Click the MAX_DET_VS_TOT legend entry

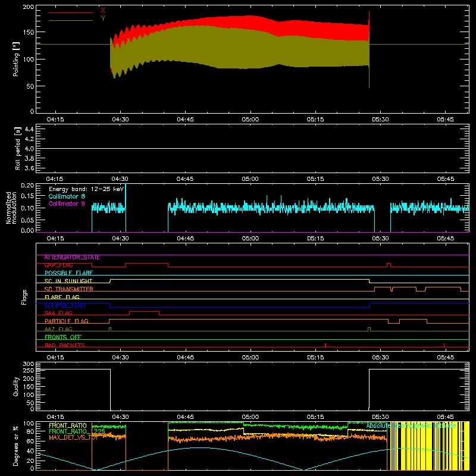point(73,437)
